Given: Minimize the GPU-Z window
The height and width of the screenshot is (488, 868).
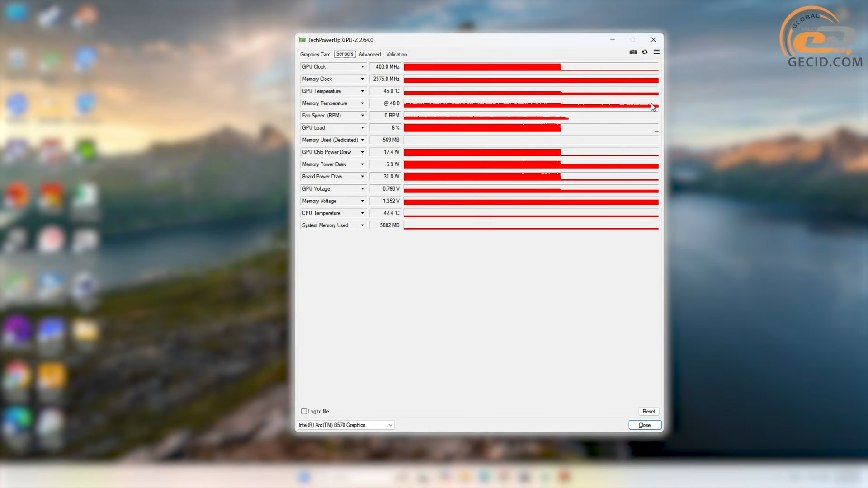Looking at the screenshot, I should tap(612, 40).
